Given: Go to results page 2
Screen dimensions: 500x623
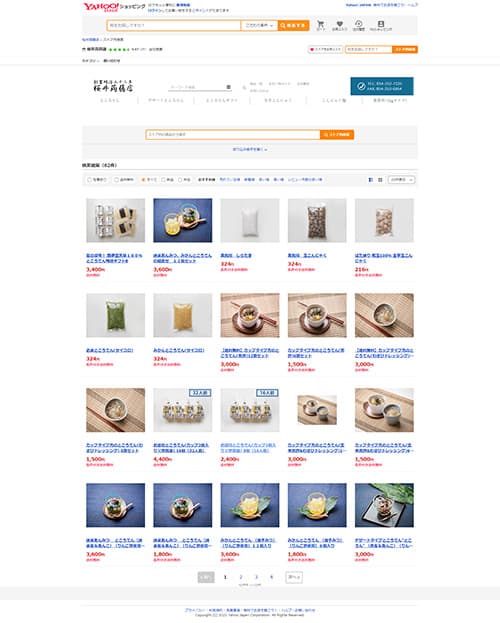Looking at the screenshot, I should (241, 577).
